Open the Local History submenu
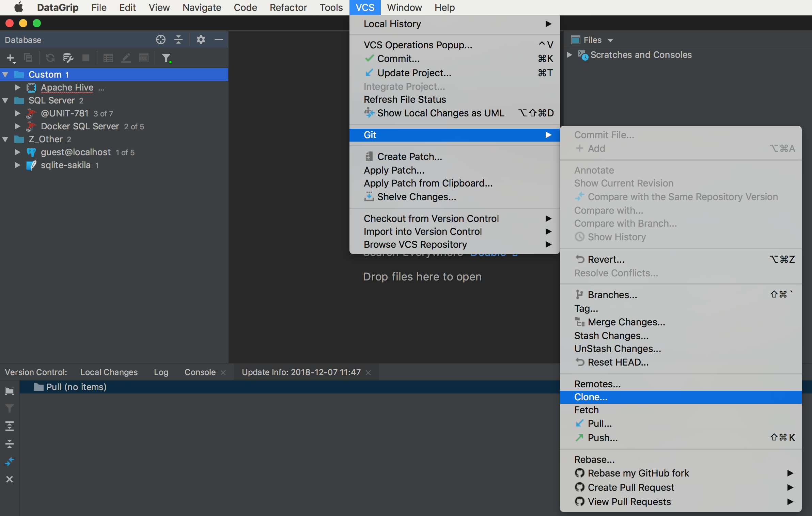The image size is (812, 516). (454, 24)
